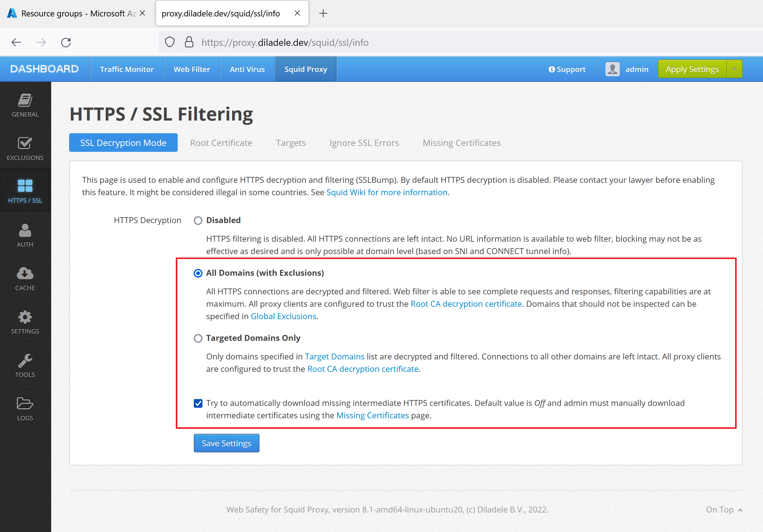The image size is (763, 532).
Task: Open the Global Exclusions link
Action: (283, 316)
